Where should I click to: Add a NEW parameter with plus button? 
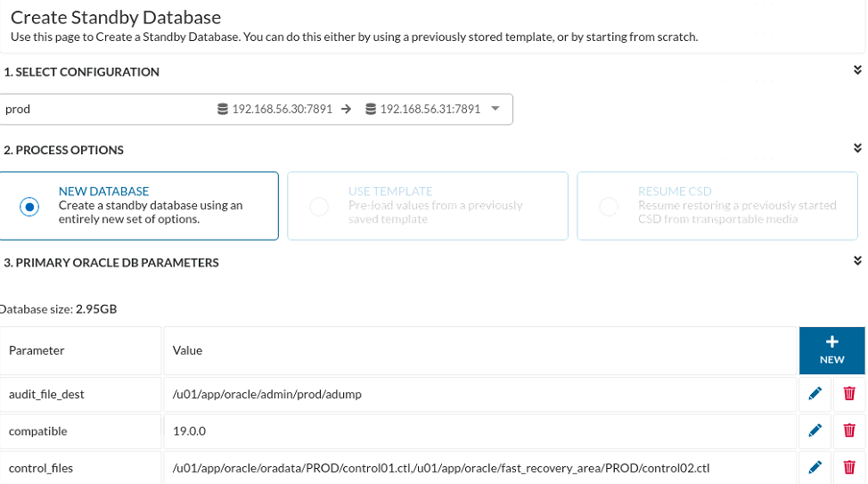pos(832,350)
